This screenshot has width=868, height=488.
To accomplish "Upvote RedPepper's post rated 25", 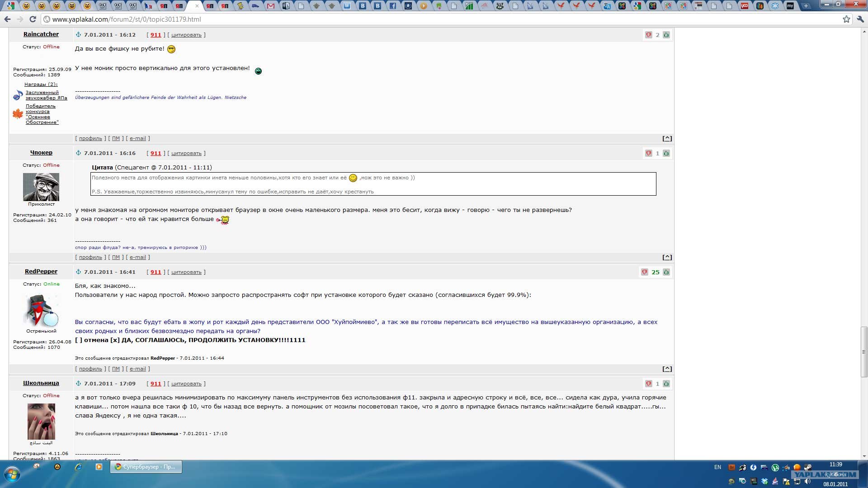I will point(666,272).
